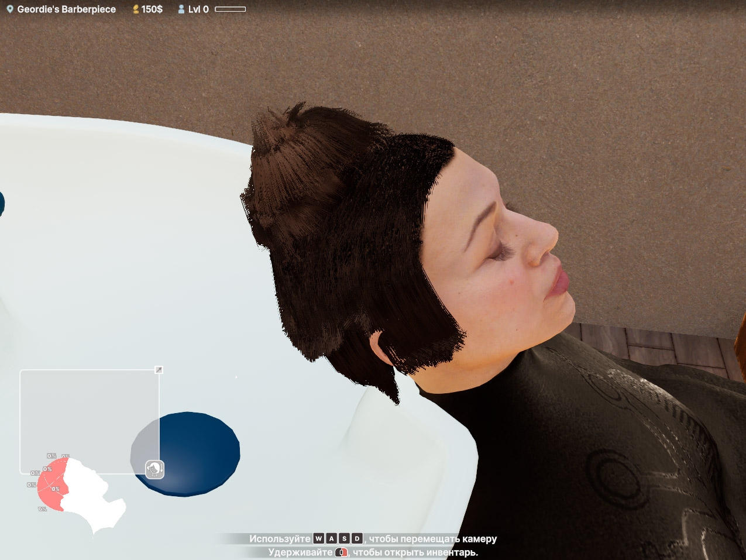Click the customer head reference icon
The width and height of the screenshot is (746, 560).
point(154,469)
